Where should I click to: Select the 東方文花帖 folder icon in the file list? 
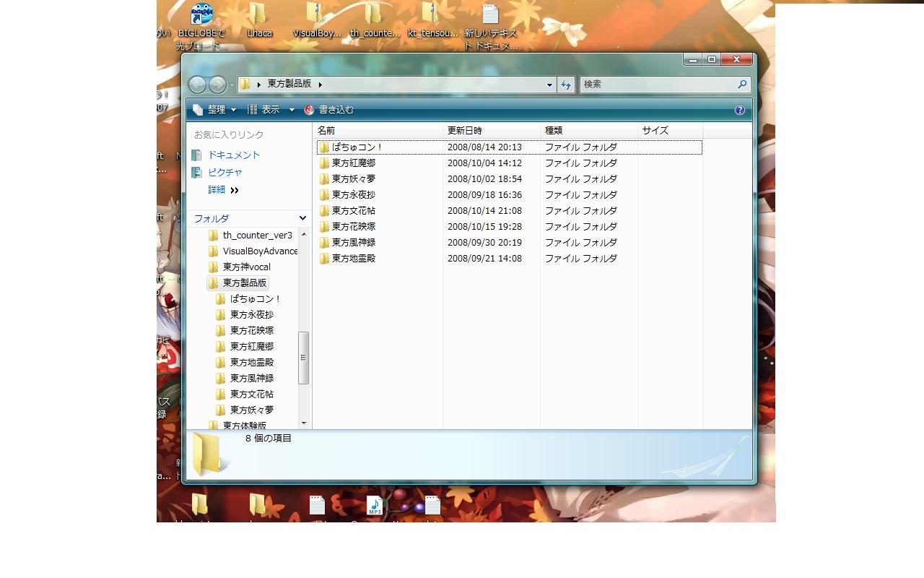(x=324, y=211)
